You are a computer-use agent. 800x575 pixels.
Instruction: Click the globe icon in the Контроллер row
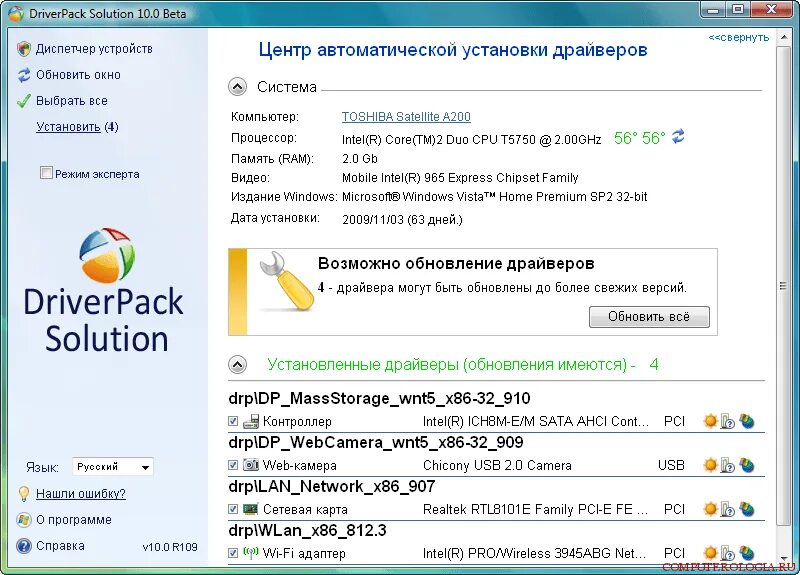click(746, 421)
